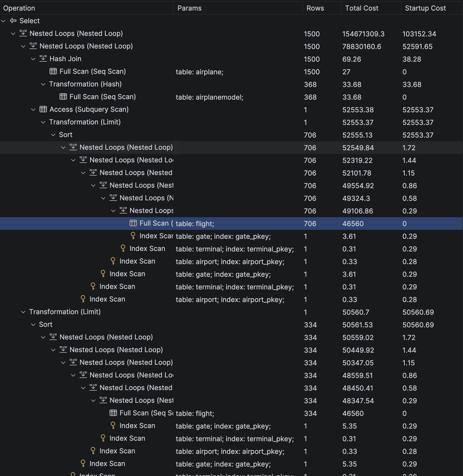Click the Hash Join node icon
Screen dimensions: 463x476
coord(43,59)
